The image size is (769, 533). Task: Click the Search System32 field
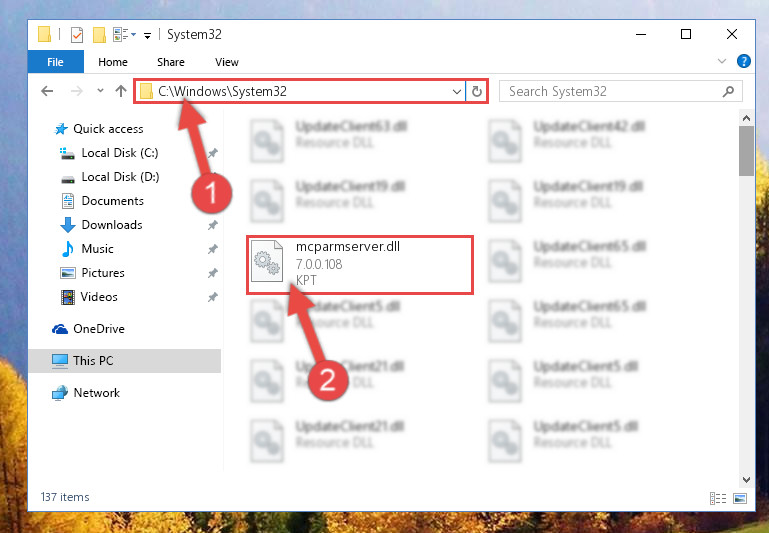pyautogui.click(x=620, y=91)
